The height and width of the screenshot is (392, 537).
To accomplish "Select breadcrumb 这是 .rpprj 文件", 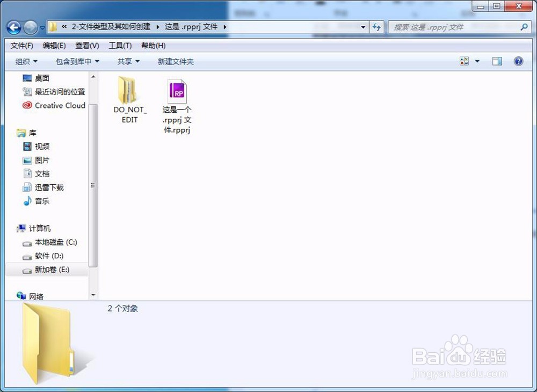I will point(191,27).
